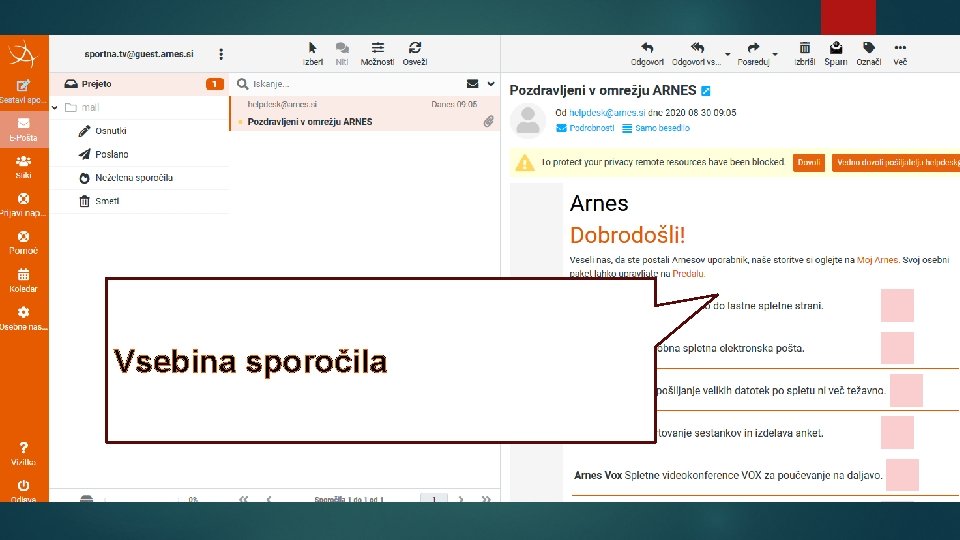Follow the Predalu link
960x540 pixels.
coord(688,274)
